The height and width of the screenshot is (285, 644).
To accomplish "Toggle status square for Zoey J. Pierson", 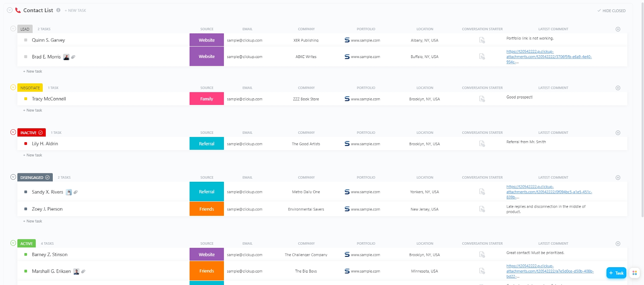I will (26, 209).
